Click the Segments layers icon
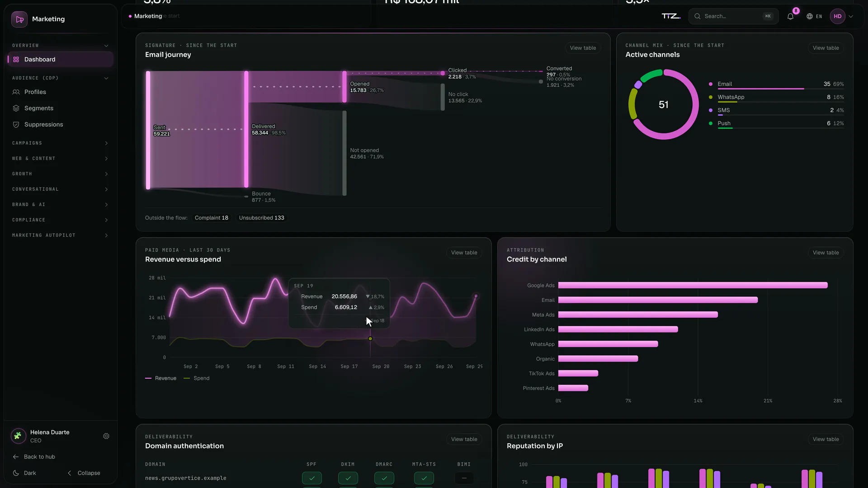 [x=16, y=108]
